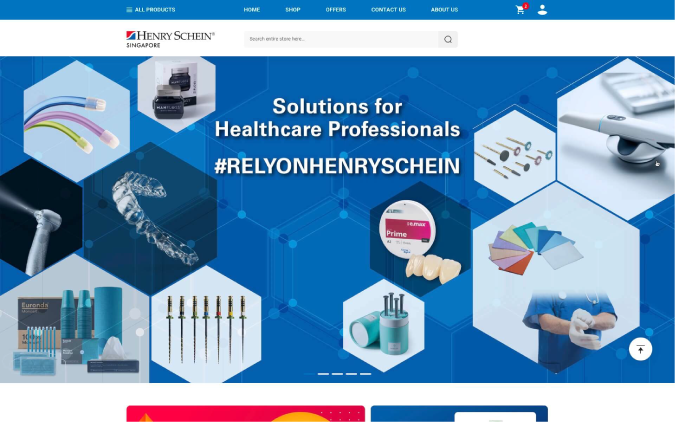This screenshot has width=675, height=422.
Task: Open the About Us menu item
Action: [444, 9]
